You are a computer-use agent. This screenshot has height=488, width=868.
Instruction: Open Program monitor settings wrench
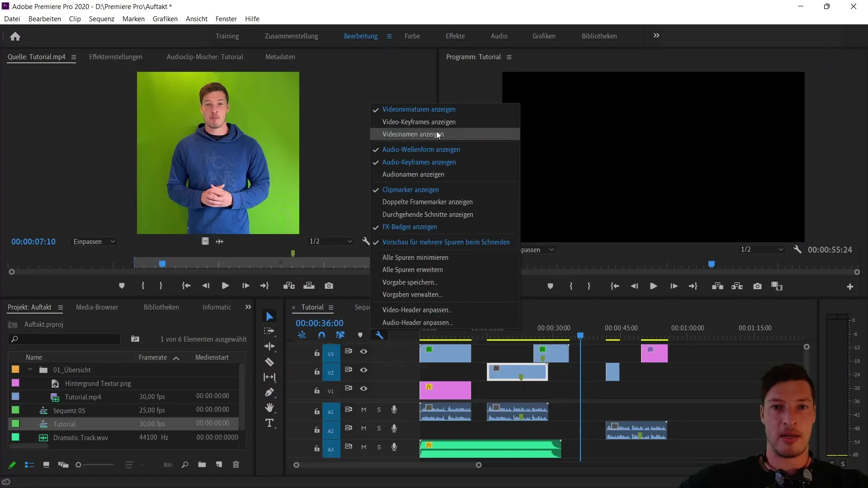tap(797, 249)
